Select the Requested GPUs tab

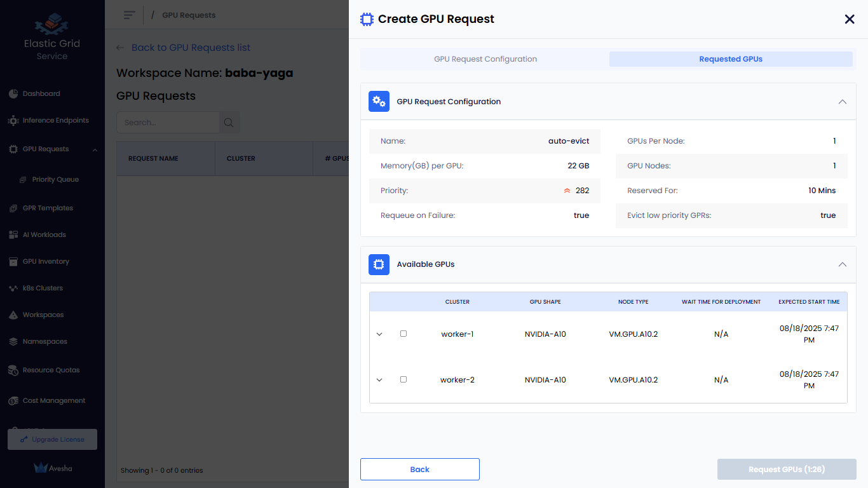(731, 59)
